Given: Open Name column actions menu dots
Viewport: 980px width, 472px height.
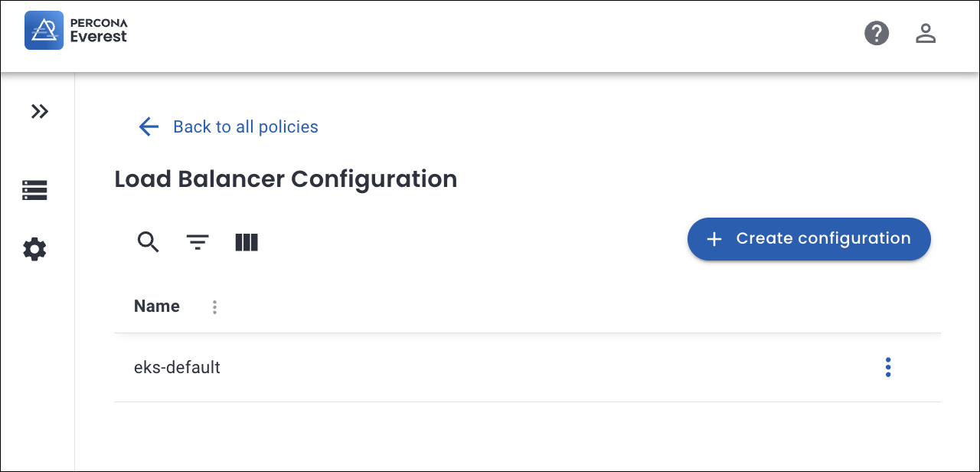Looking at the screenshot, I should (214, 307).
